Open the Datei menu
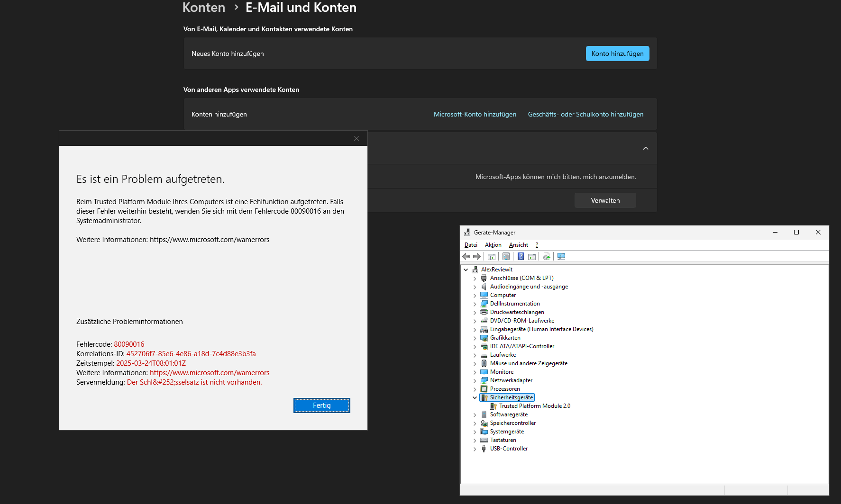841x504 pixels. 471,245
